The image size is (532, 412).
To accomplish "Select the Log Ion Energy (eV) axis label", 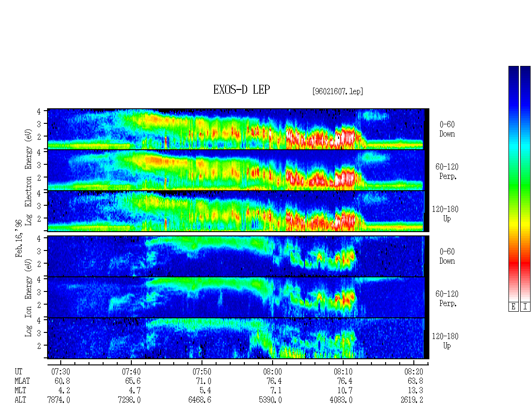I will coord(28,298).
